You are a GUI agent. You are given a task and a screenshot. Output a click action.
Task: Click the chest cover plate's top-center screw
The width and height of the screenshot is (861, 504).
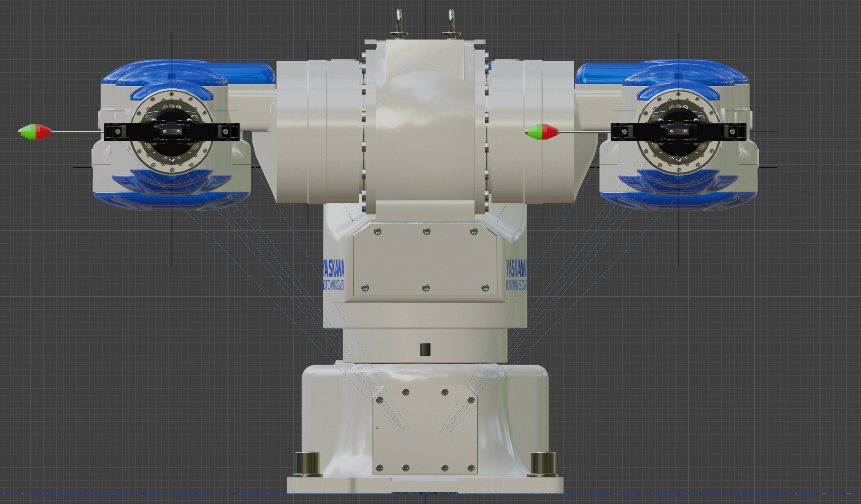(426, 231)
